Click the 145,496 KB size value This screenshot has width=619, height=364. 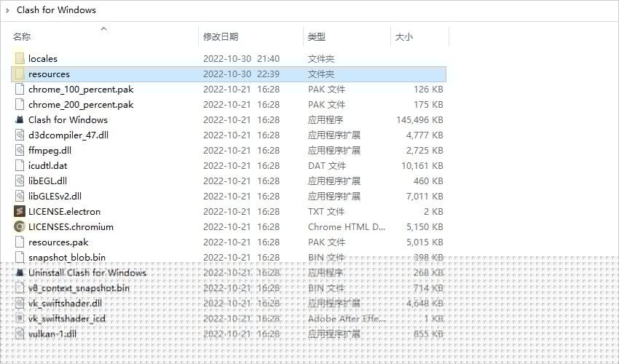(419, 119)
